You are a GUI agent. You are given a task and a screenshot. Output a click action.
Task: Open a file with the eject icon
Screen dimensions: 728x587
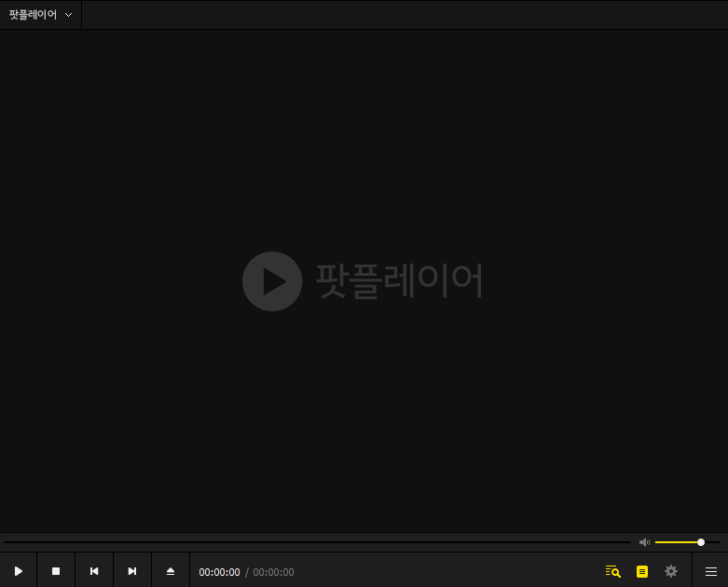click(171, 571)
